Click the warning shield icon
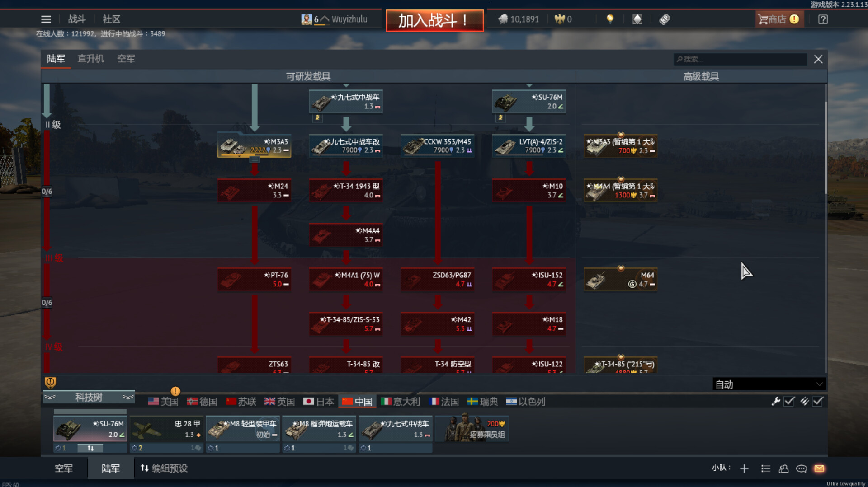 point(50,383)
